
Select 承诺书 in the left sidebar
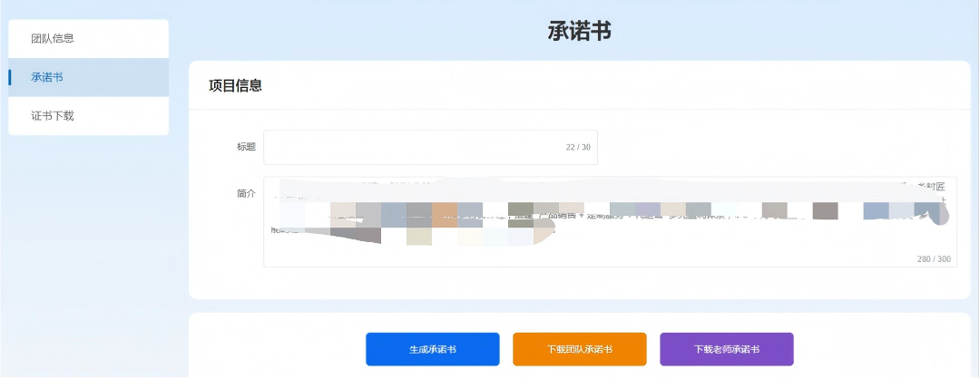tap(47, 78)
